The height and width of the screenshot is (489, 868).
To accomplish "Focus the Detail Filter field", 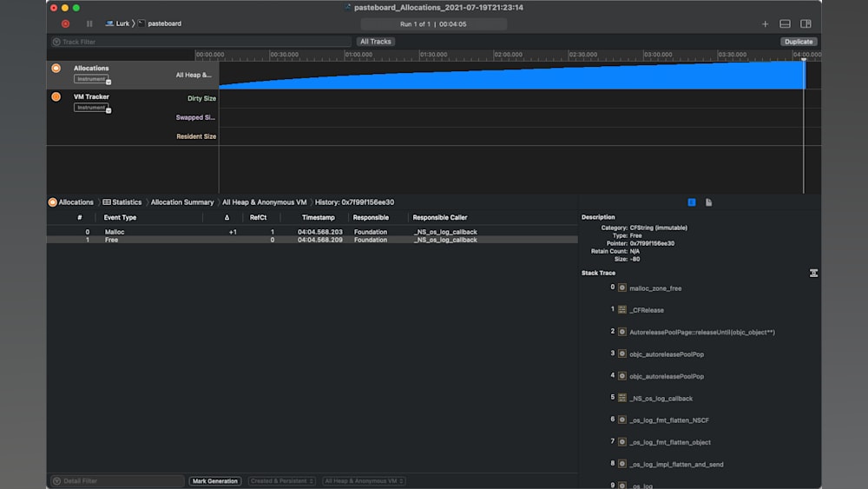I will 117,480.
